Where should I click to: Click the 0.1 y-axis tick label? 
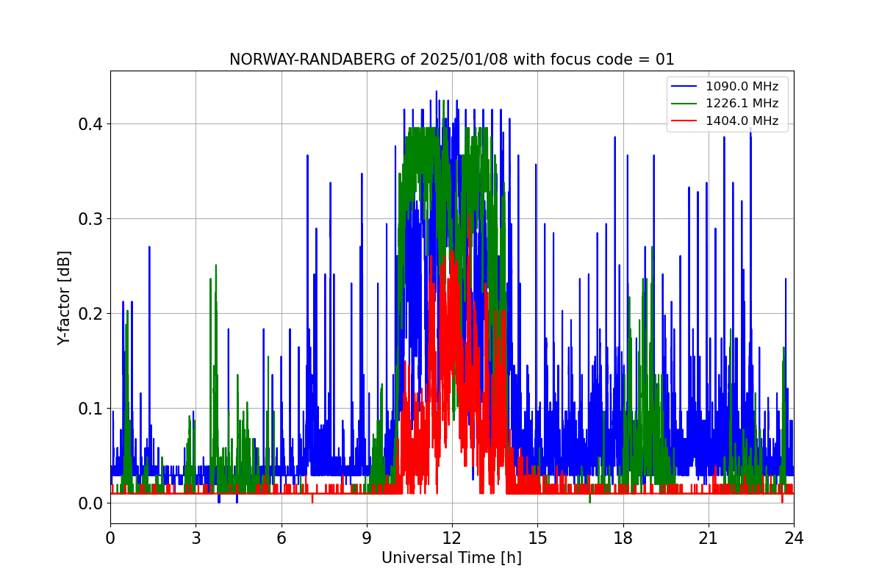(91, 409)
